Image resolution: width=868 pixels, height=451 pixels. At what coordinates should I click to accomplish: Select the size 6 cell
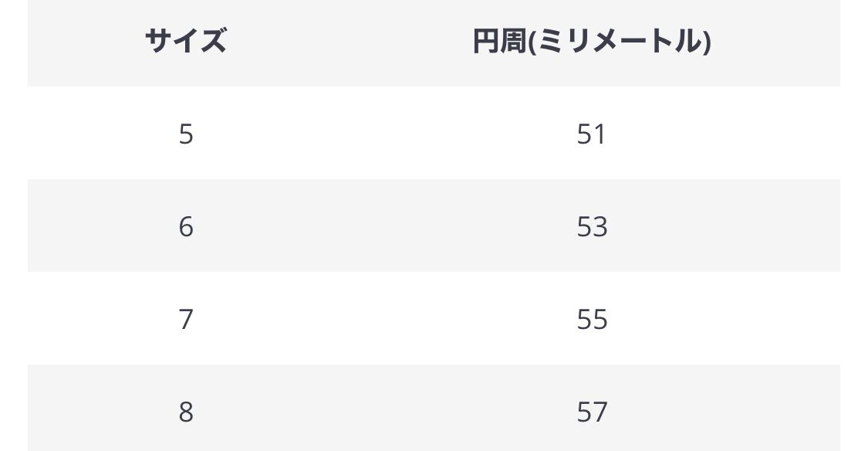(x=186, y=227)
